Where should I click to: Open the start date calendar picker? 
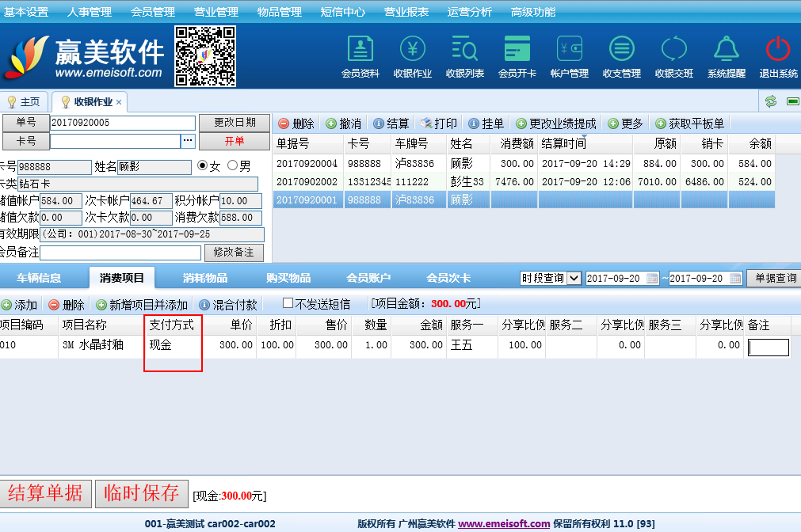pyautogui.click(x=653, y=279)
